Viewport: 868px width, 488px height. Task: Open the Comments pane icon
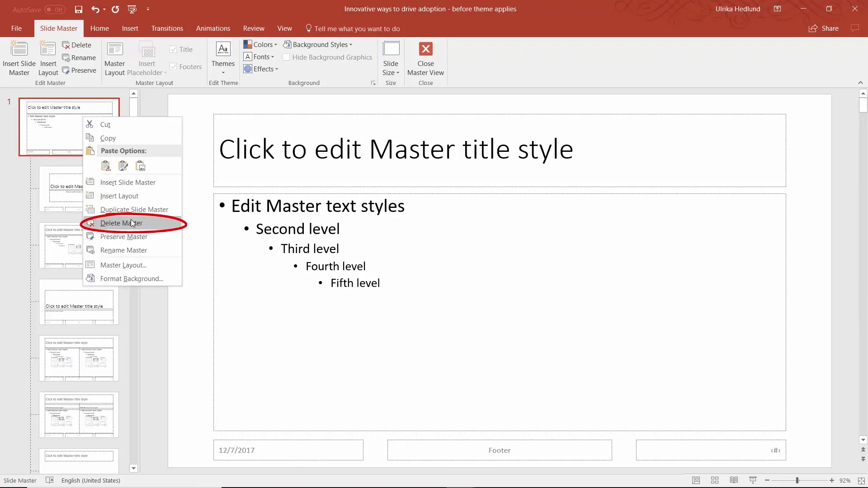coord(854,28)
